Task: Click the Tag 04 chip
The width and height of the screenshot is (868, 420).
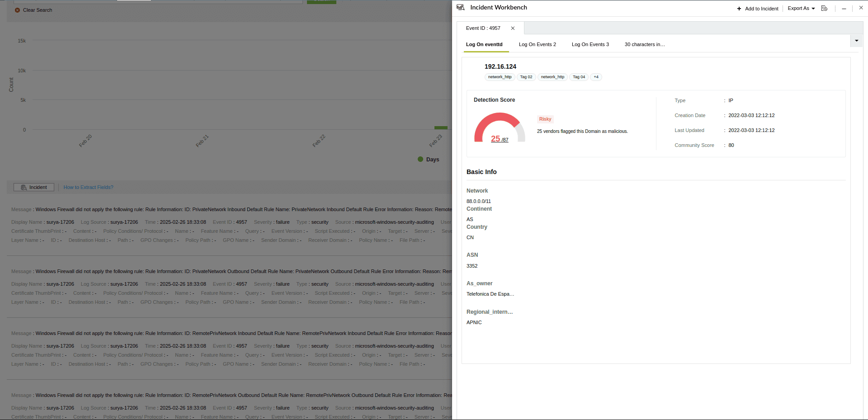Action: click(579, 77)
